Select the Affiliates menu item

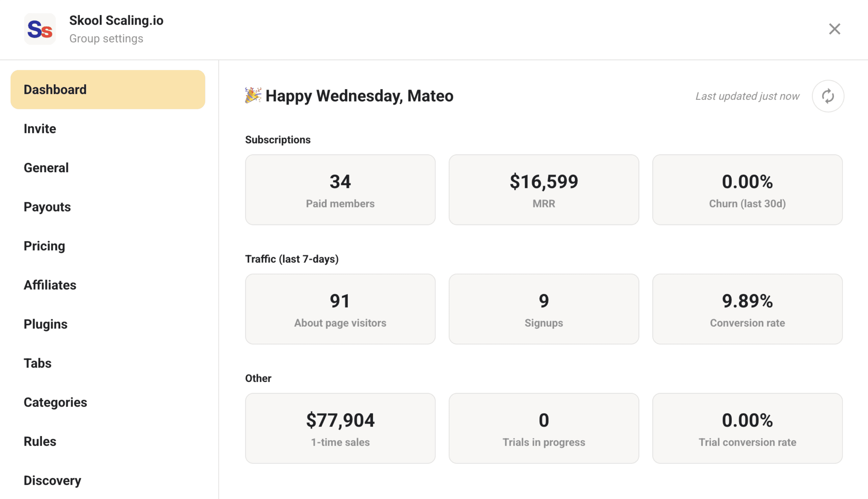click(x=50, y=285)
